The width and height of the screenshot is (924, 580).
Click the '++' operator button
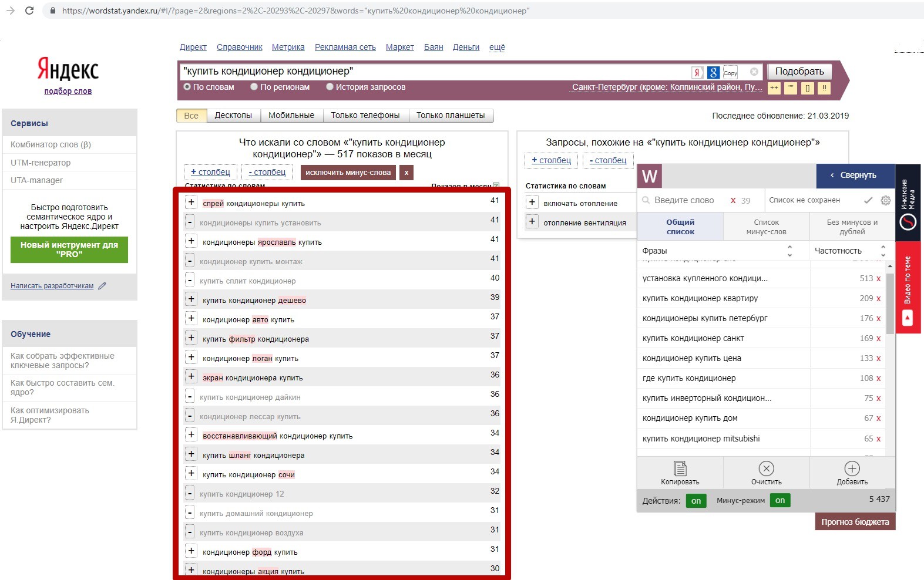click(774, 88)
